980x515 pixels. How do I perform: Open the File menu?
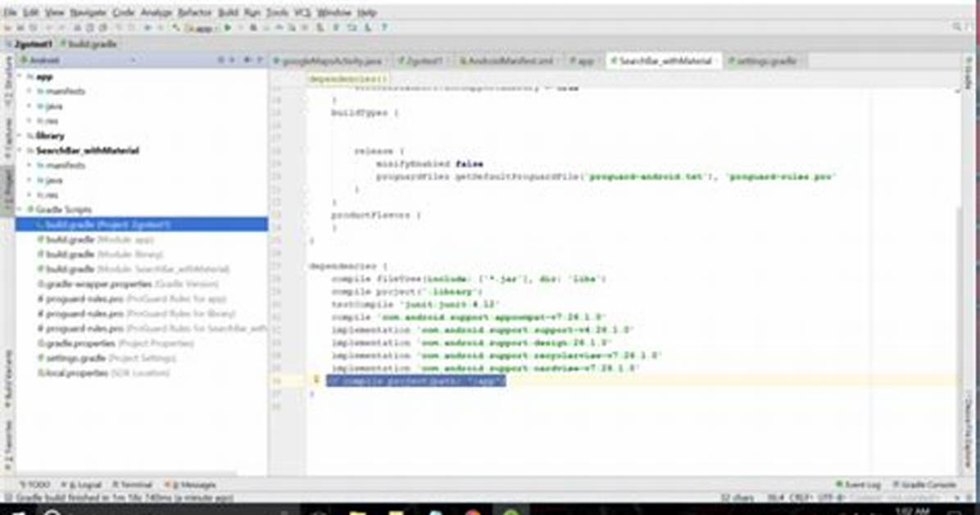click(9, 12)
